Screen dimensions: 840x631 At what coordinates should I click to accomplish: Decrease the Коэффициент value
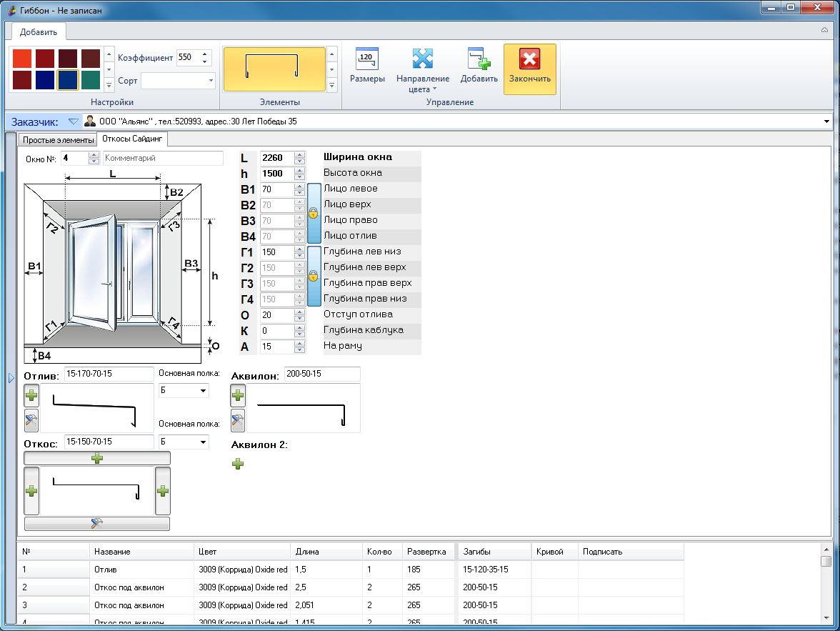click(x=204, y=61)
